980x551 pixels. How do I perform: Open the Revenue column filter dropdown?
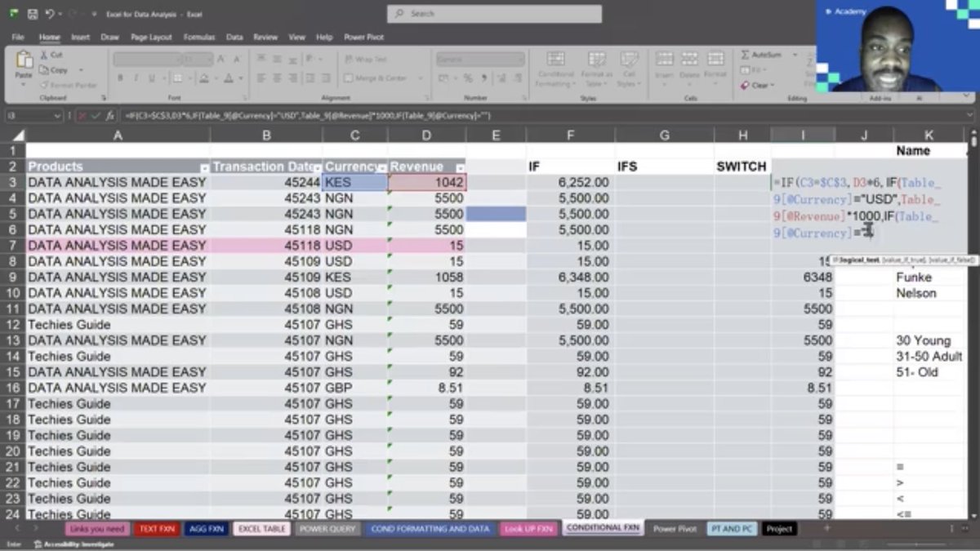(460, 167)
